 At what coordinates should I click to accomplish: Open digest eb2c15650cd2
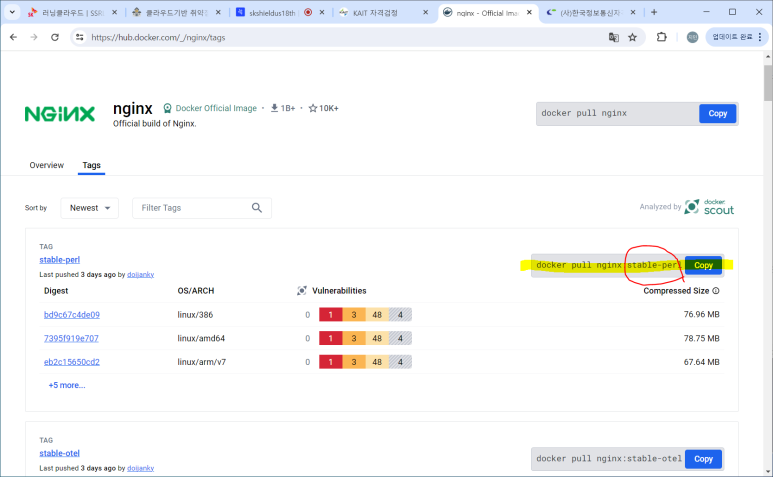click(x=72, y=362)
